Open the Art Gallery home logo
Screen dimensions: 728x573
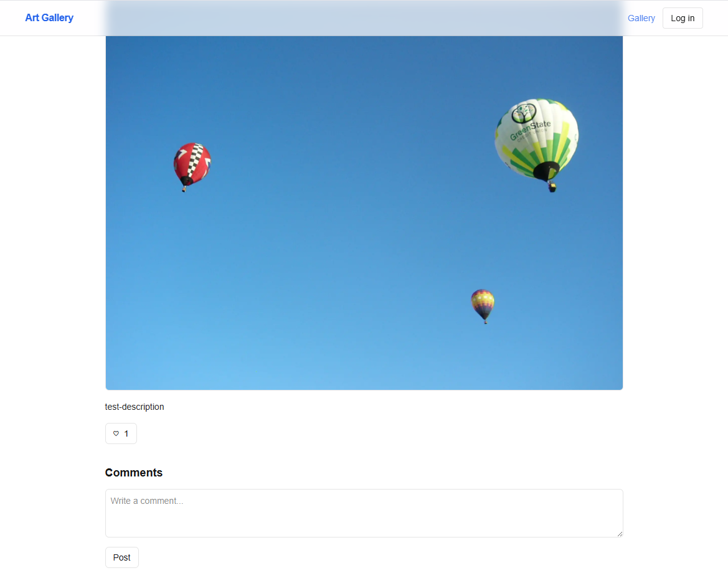49,17
